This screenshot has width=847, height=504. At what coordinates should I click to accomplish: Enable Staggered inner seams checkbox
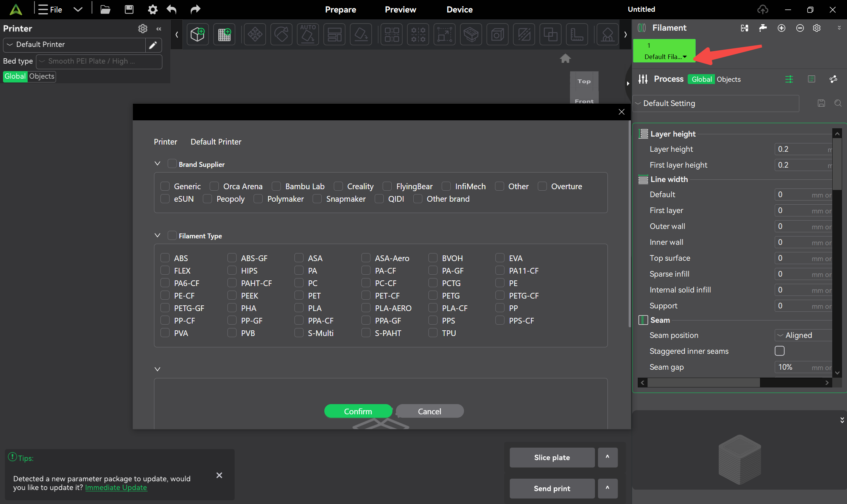tap(780, 351)
